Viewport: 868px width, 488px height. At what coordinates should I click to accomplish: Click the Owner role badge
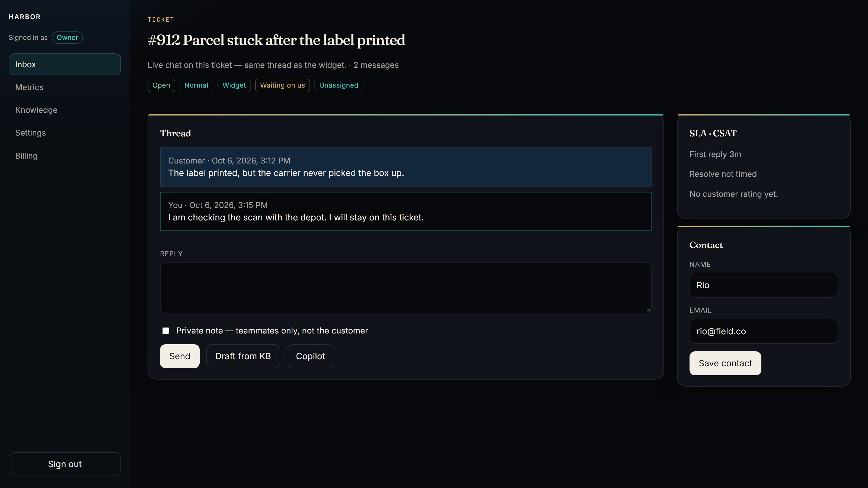tap(67, 37)
